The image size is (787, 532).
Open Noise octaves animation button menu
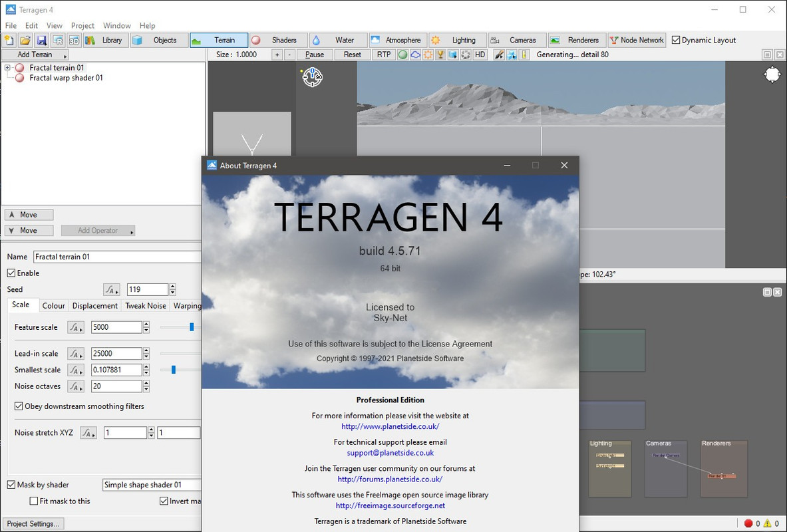pos(76,386)
